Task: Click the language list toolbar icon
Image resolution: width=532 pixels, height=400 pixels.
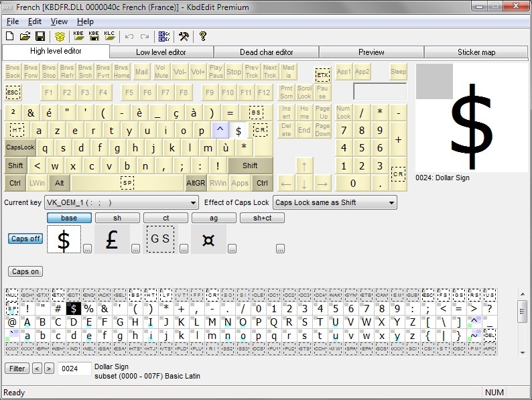Action: (x=163, y=36)
